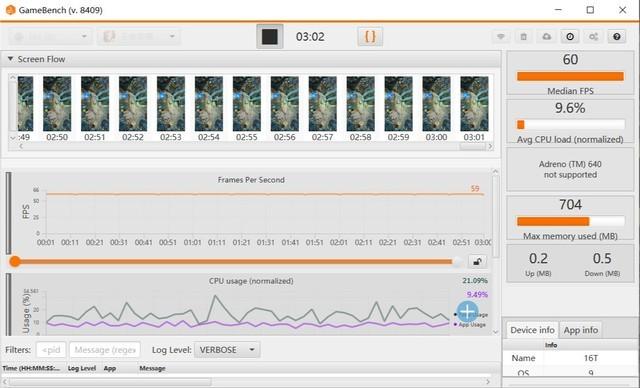Screen dimensions: 640x388
Task: Click the orange timeline slider handle
Action: (15, 262)
